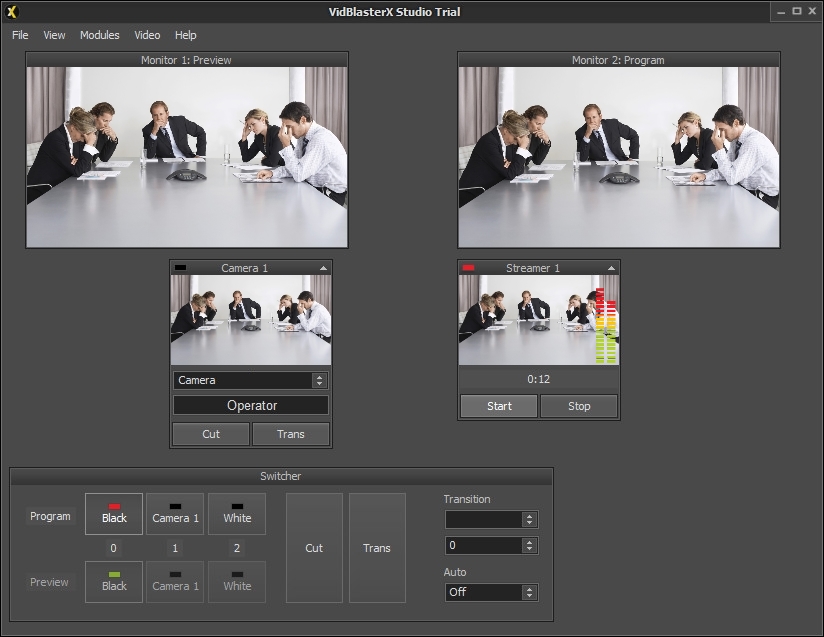Screen dimensions: 824x637
Task: Open the Help menu
Action: [186, 35]
